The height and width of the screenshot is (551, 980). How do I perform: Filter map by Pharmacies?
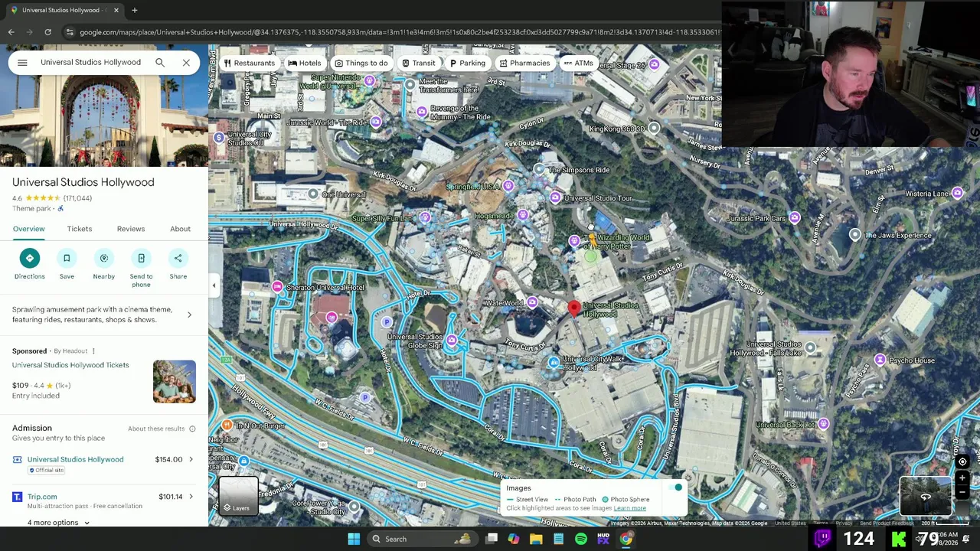[524, 63]
